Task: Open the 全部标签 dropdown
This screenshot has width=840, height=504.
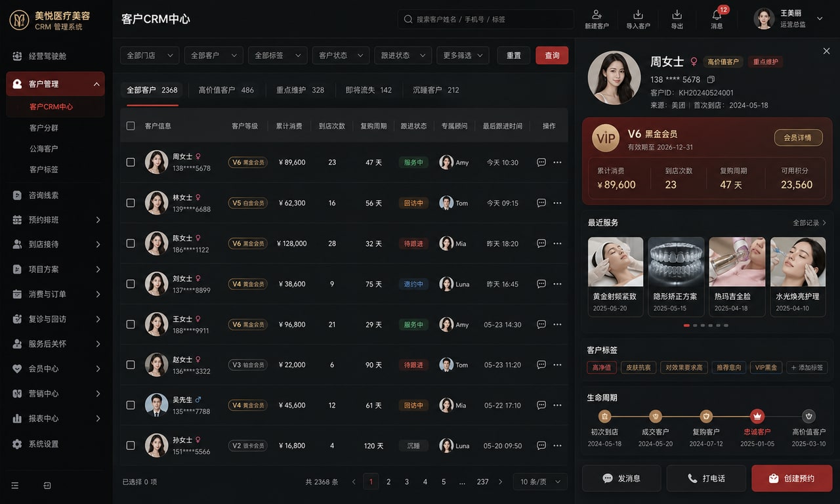Action: click(278, 56)
